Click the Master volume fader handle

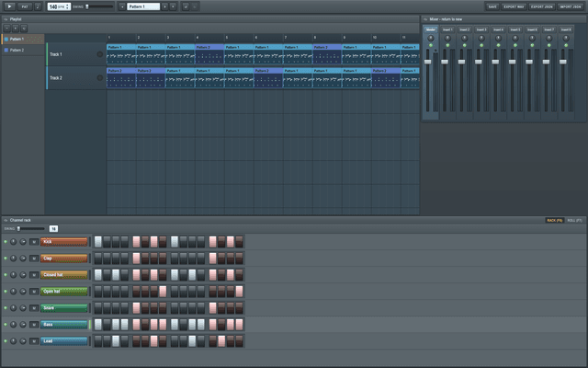pyautogui.click(x=427, y=62)
